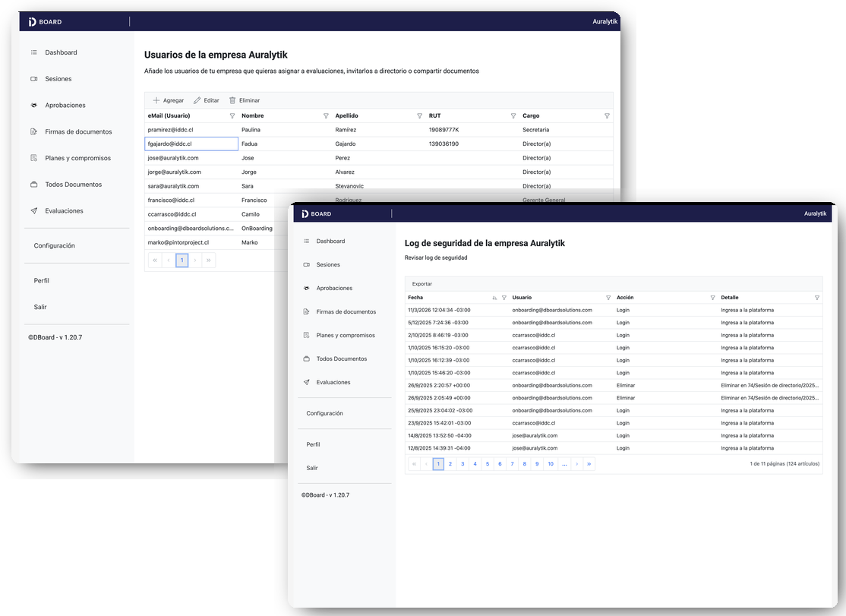846x616 pixels.
Task: Click the Editar pencil icon
Action: [x=197, y=100]
